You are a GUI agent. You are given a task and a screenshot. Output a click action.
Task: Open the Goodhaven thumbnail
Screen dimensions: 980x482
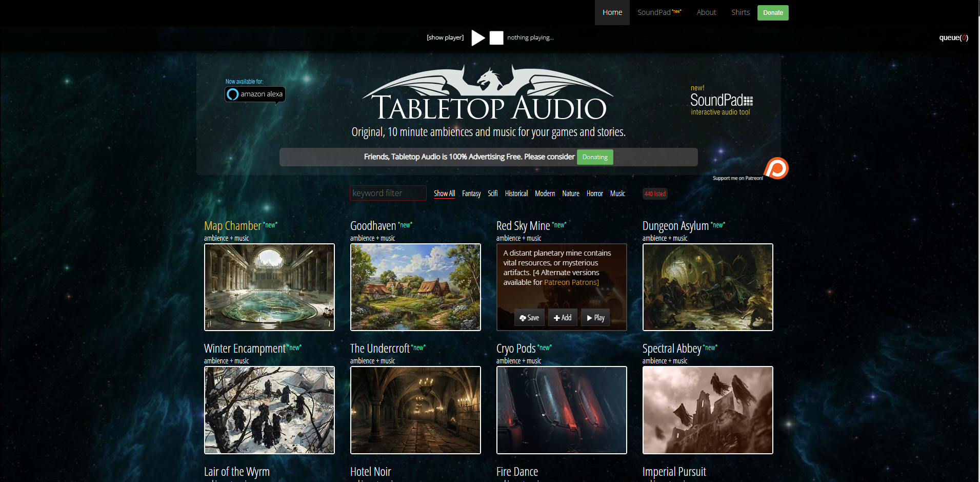pos(415,287)
